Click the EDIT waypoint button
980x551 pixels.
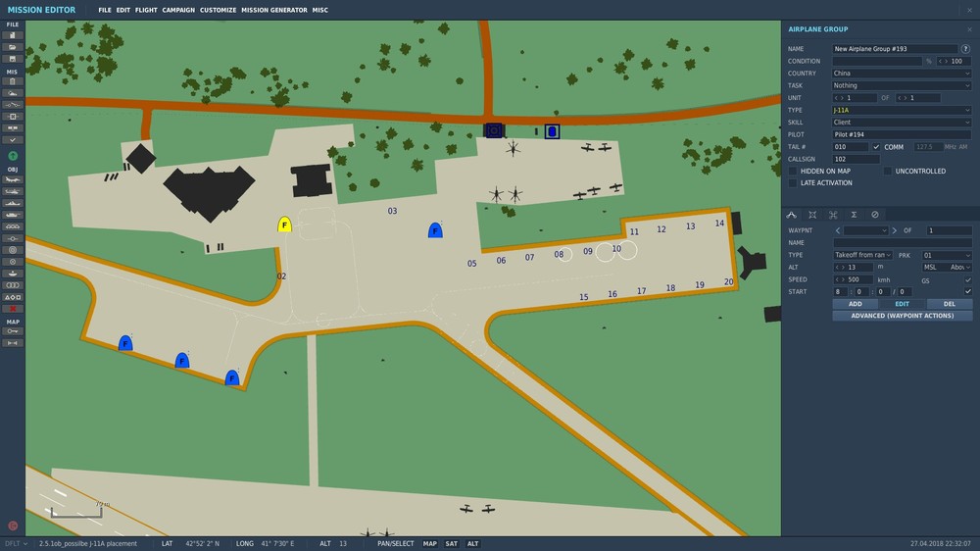(x=902, y=304)
